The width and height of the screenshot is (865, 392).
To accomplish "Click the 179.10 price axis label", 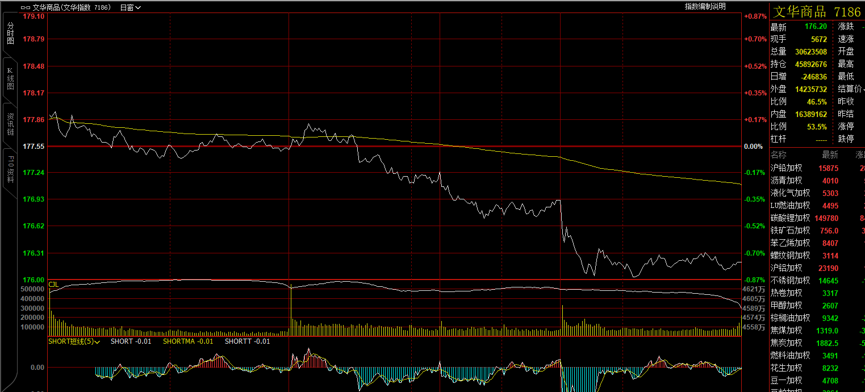I will [x=33, y=16].
